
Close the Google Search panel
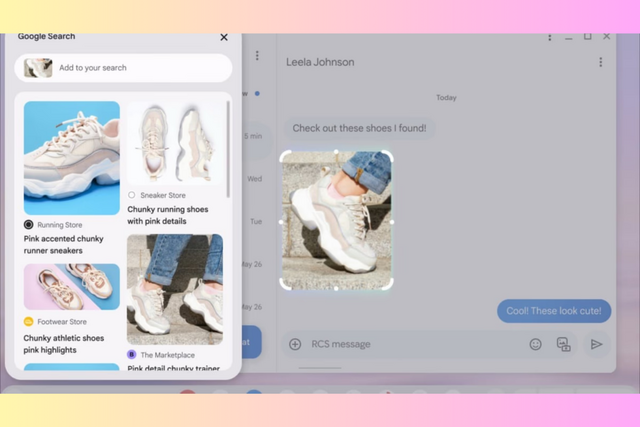pyautogui.click(x=224, y=37)
